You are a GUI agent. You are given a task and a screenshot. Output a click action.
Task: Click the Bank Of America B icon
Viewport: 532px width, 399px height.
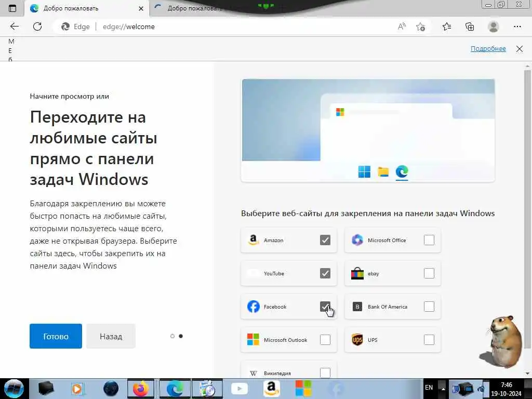pyautogui.click(x=357, y=307)
